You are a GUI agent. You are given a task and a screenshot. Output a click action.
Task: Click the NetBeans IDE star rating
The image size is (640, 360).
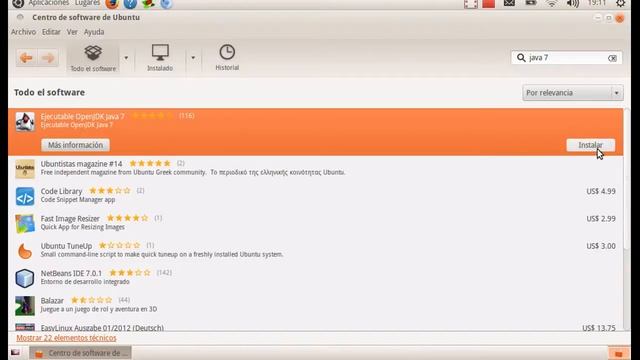click(130, 273)
